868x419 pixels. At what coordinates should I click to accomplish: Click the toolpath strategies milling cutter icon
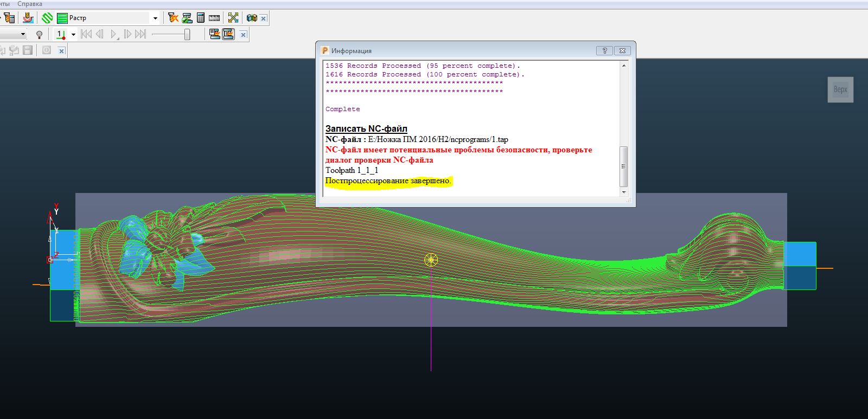[x=28, y=18]
